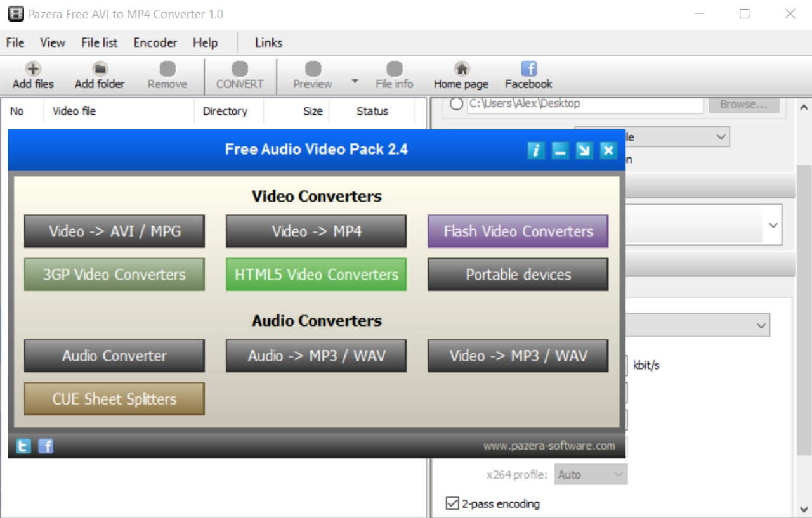Sort by the Status column header
The width and height of the screenshot is (812, 518).
(372, 111)
